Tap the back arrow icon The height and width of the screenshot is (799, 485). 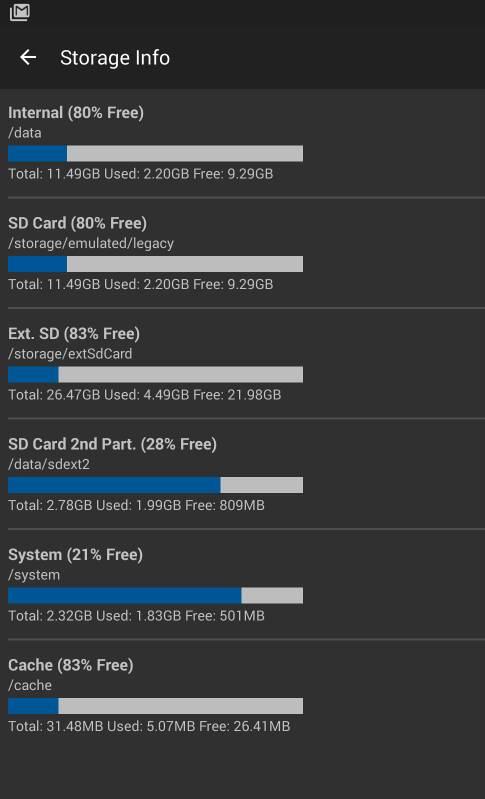[x=28, y=58]
